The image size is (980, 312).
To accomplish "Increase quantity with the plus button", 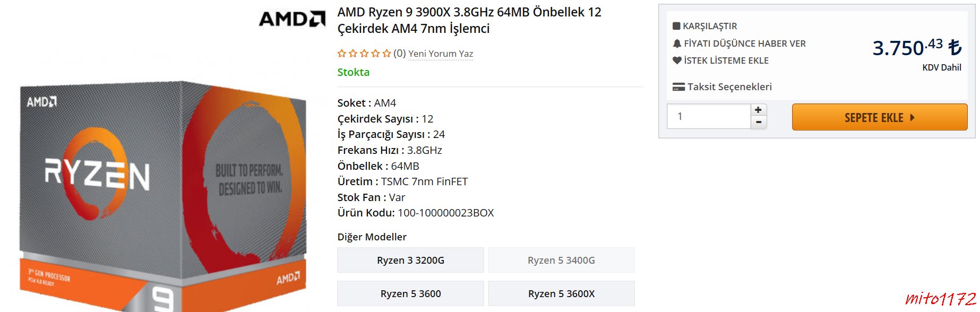I will (759, 110).
